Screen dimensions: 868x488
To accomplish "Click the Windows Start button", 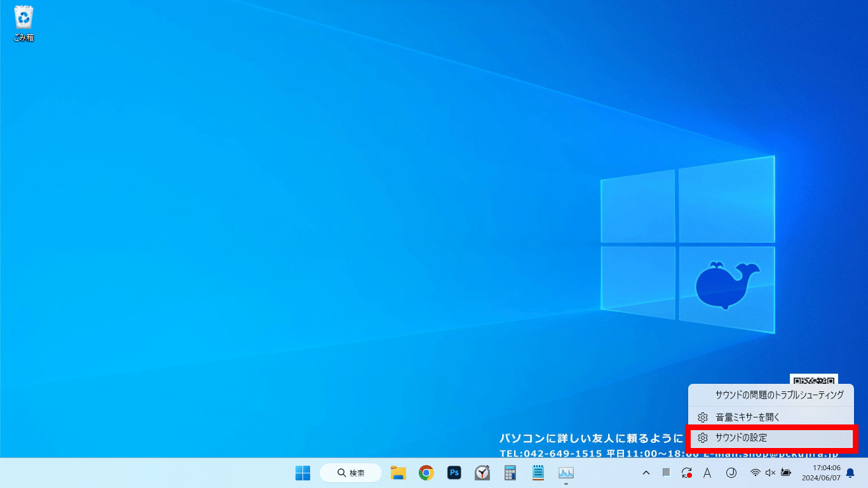I will (303, 473).
